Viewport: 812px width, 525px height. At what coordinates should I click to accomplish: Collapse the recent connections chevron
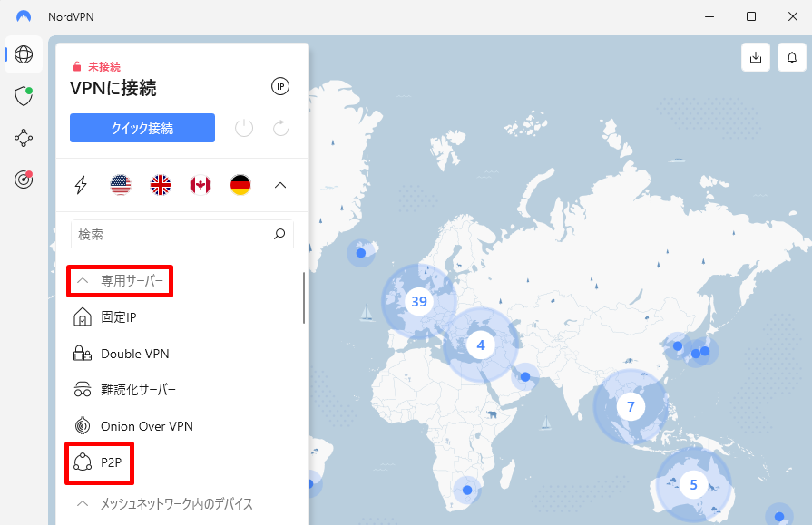point(280,185)
